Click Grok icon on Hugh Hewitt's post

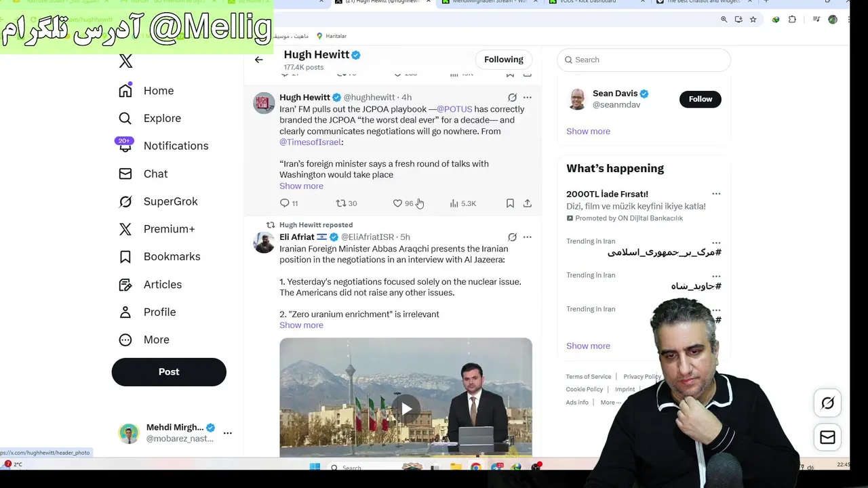pos(512,98)
